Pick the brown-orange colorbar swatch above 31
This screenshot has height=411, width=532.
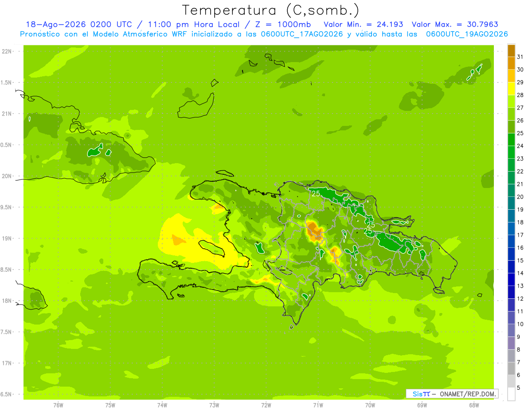pyautogui.click(x=511, y=51)
